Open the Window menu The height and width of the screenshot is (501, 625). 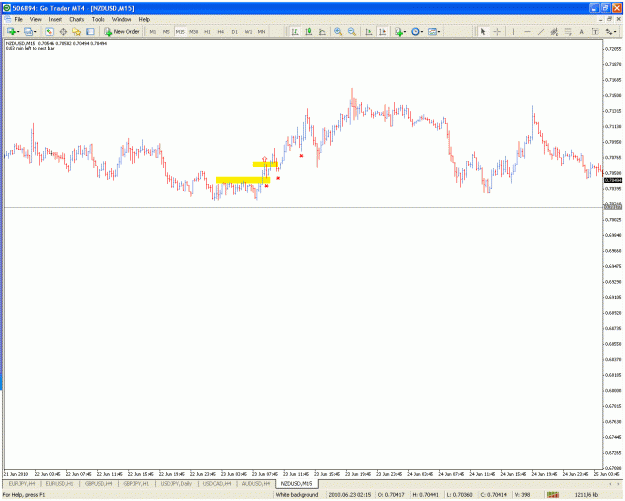click(121, 19)
